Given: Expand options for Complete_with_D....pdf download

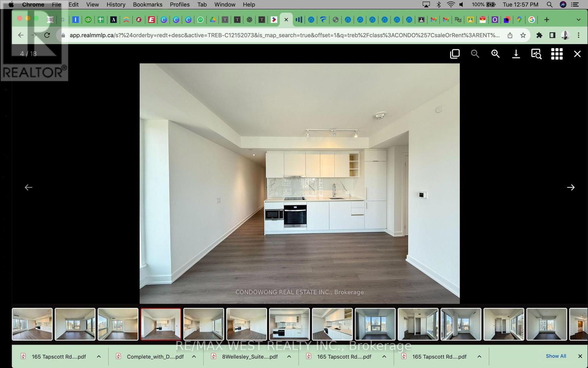Looking at the screenshot, I should tap(194, 357).
